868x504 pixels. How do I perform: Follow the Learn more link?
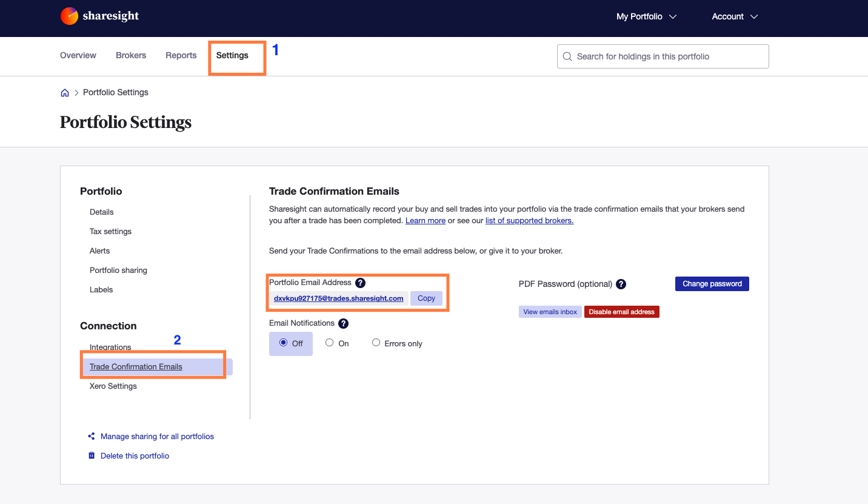pyautogui.click(x=426, y=221)
